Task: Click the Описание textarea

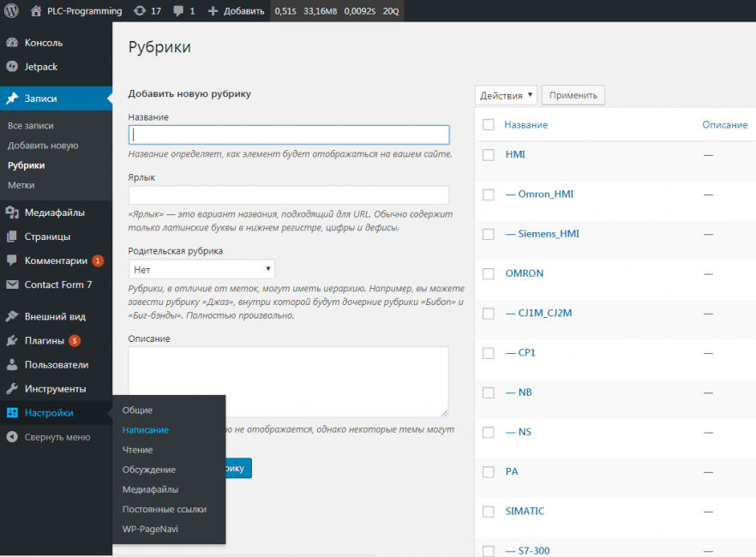Action: pyautogui.click(x=288, y=381)
